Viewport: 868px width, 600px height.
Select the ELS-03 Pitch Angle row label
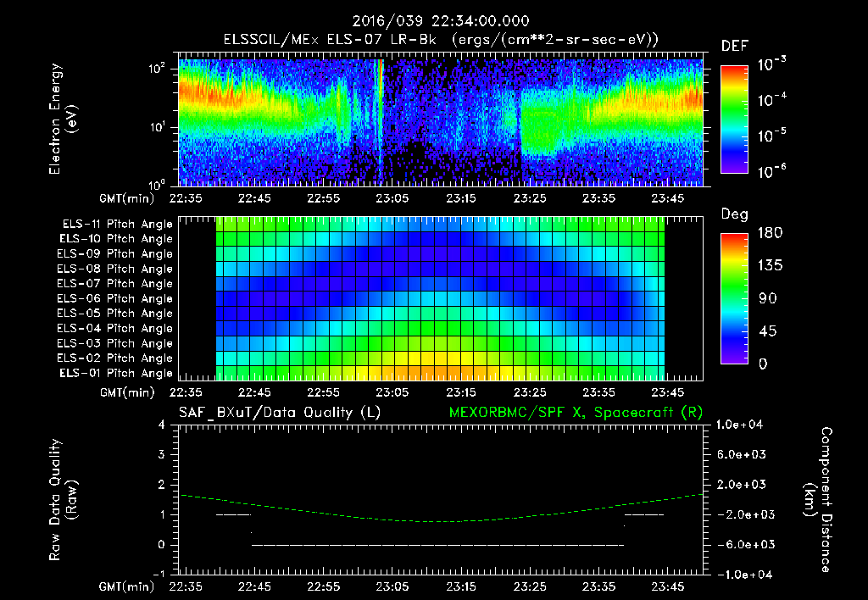115,343
